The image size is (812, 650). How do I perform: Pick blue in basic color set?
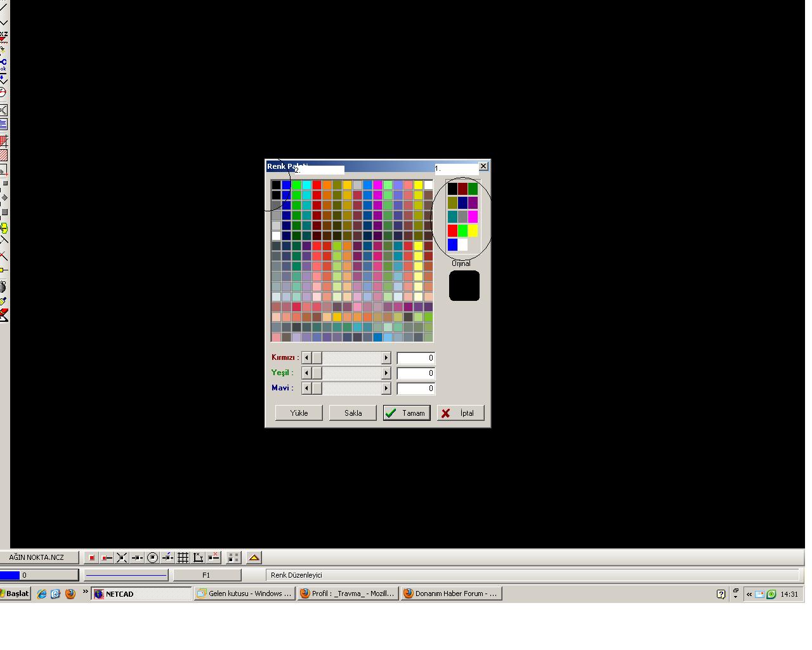coord(452,244)
